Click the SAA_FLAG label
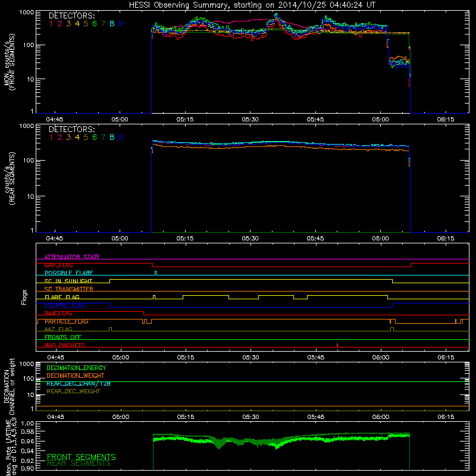Viewport: 476px width, 476px height. [x=58, y=313]
